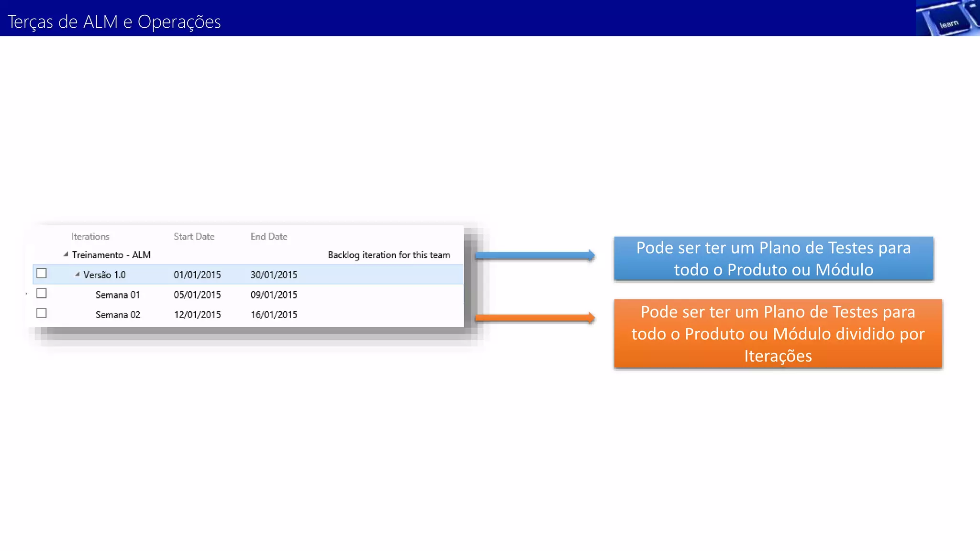Check the Semana 02 iteration checkbox
Screen dimensions: 980x551
point(42,313)
